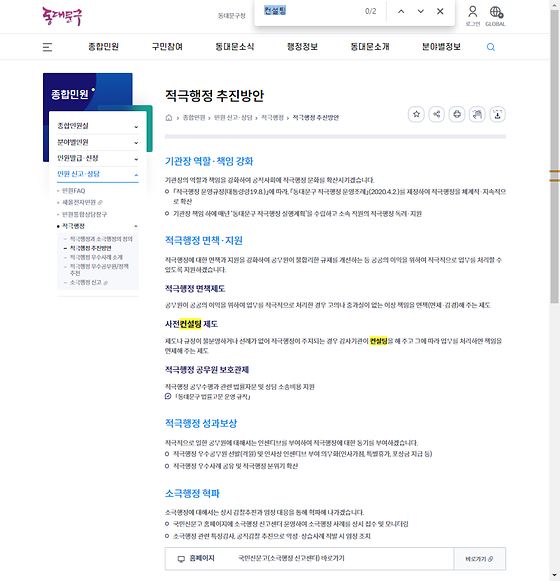Click the download/save icon near the title

click(x=497, y=114)
